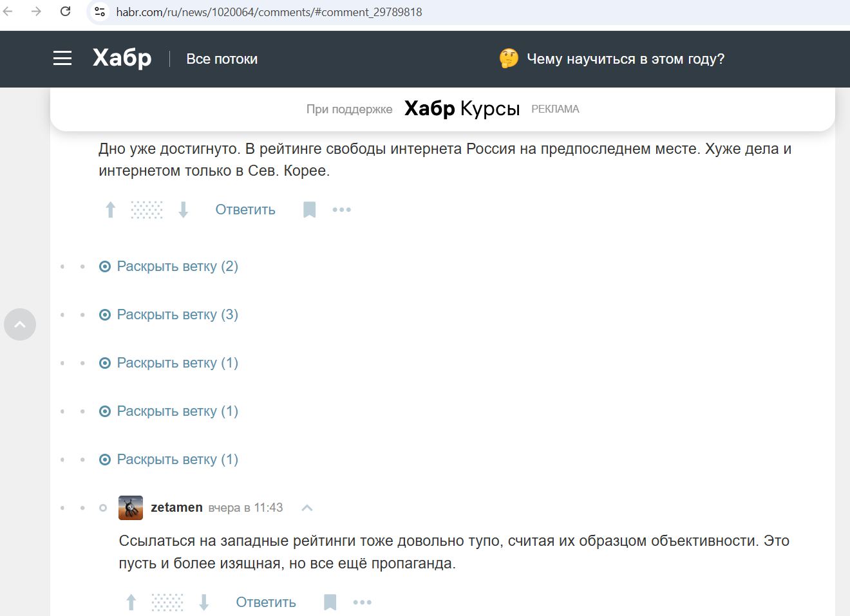Reply to zetamen via Ответить link
This screenshot has height=616, width=850.
point(265,602)
